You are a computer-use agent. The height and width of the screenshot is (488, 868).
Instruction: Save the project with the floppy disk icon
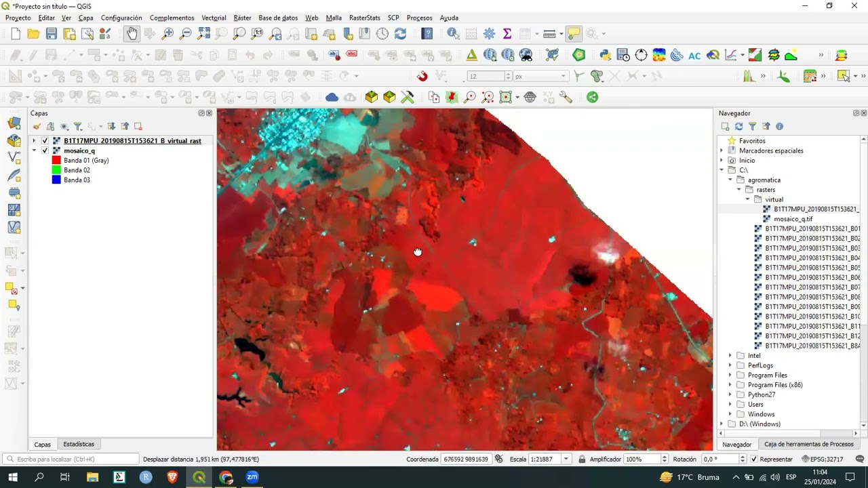[x=51, y=34]
